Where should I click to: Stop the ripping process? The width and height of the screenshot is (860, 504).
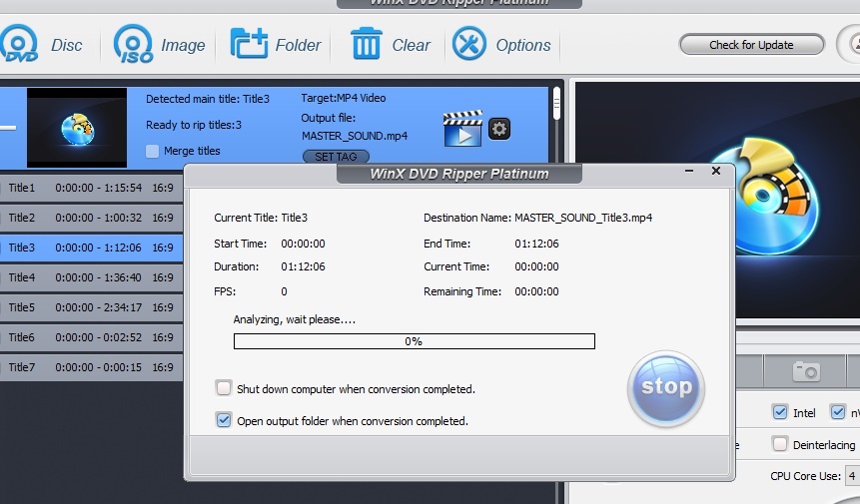click(x=666, y=388)
